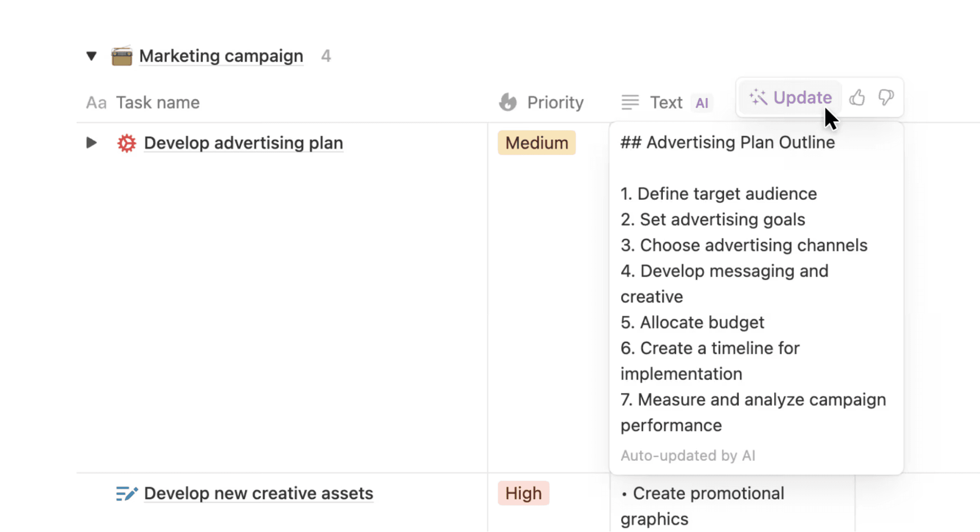
Task: Select the Medium priority tag
Action: tap(536, 143)
